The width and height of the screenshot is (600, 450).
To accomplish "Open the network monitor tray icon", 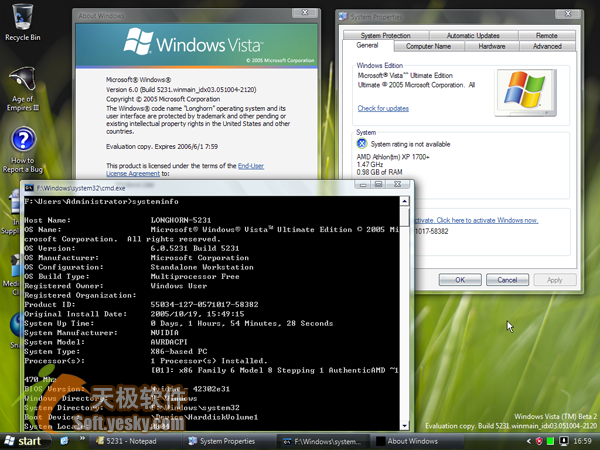I will [563, 441].
